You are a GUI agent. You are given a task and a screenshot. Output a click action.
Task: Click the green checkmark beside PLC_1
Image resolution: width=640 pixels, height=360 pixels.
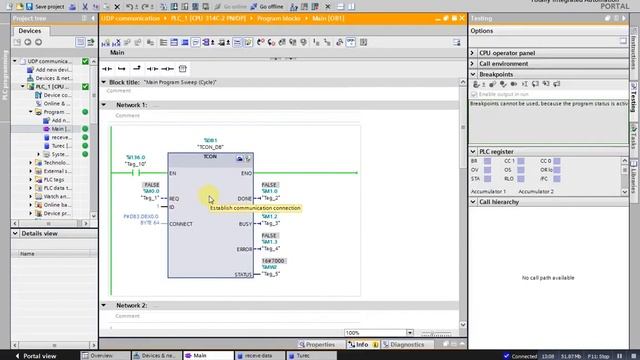click(85, 87)
